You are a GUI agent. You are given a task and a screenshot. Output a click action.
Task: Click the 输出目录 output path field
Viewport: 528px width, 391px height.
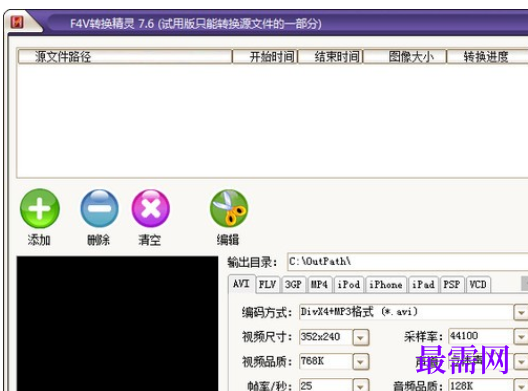click(x=407, y=262)
